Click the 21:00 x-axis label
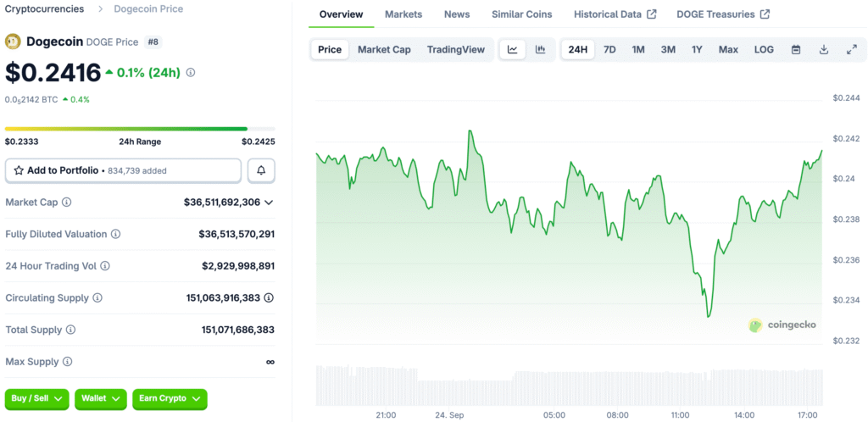 (386, 415)
